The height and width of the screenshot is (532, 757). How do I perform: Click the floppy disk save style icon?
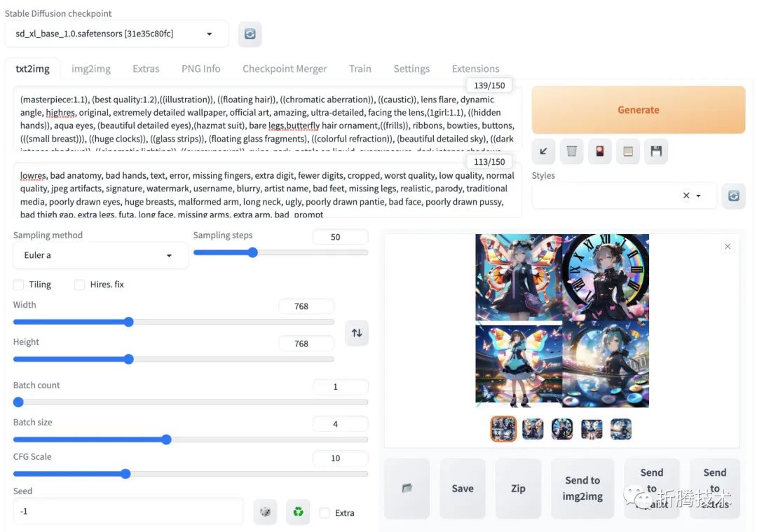(x=656, y=151)
